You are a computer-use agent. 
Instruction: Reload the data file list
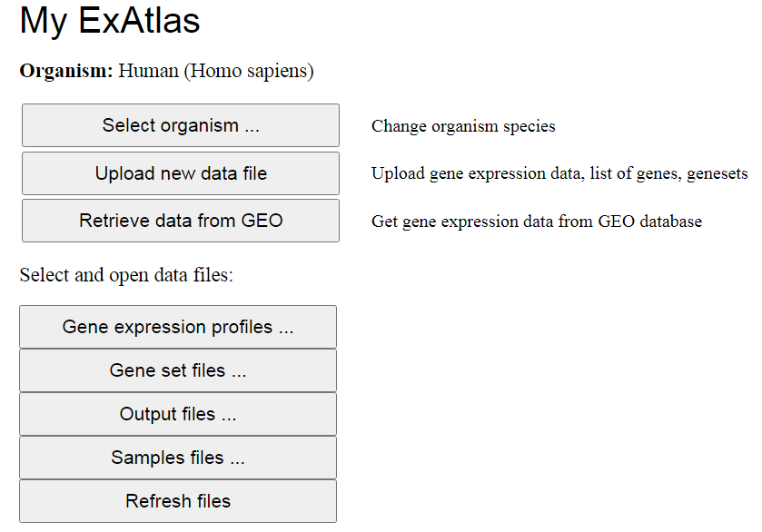(x=178, y=501)
